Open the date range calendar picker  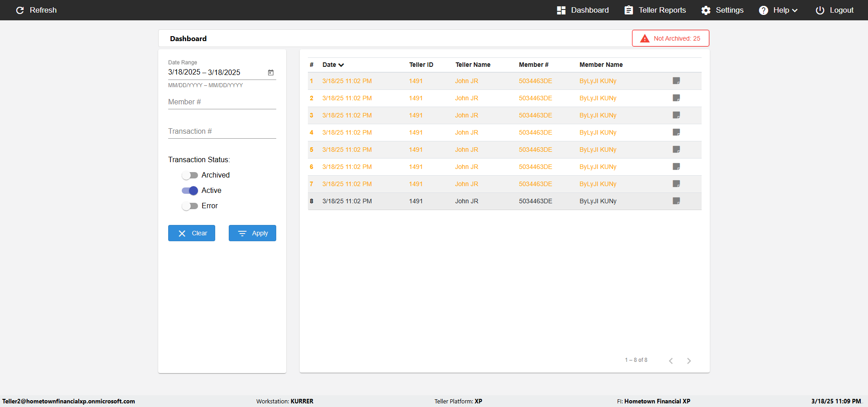click(271, 72)
